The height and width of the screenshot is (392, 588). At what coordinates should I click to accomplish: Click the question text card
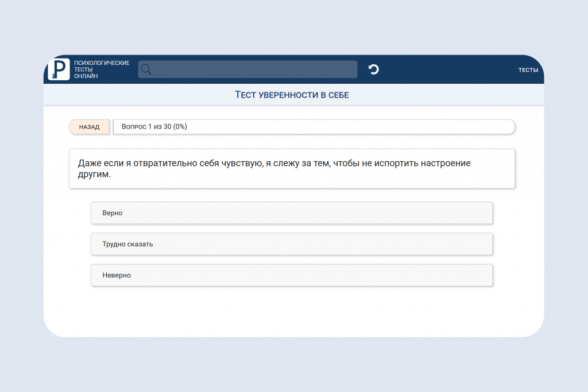pyautogui.click(x=292, y=169)
